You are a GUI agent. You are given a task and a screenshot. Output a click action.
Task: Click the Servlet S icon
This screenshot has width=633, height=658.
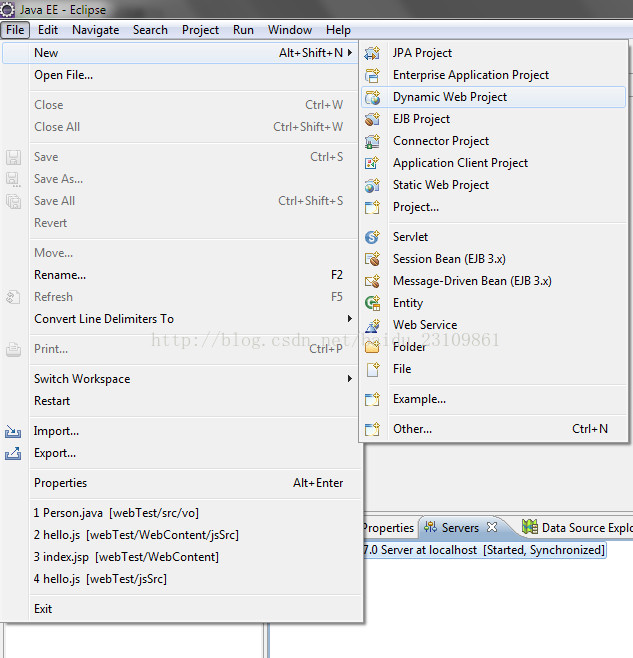(372, 237)
